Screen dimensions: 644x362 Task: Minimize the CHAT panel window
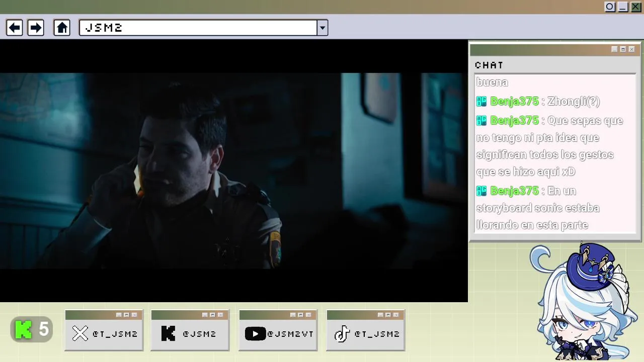click(614, 49)
